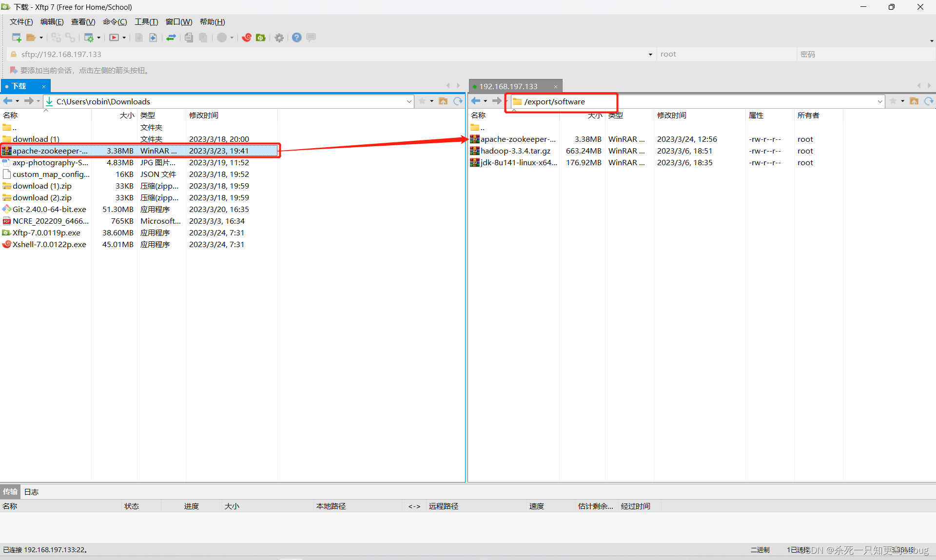This screenshot has height=560, width=936.
Task: Refresh the remote /export/software pane
Action: click(929, 101)
